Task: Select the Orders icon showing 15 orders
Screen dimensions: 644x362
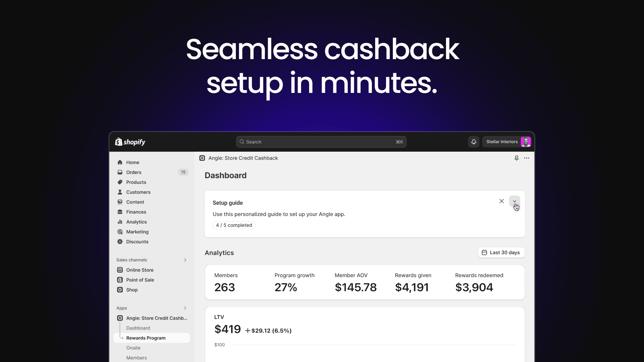Action: (x=120, y=172)
